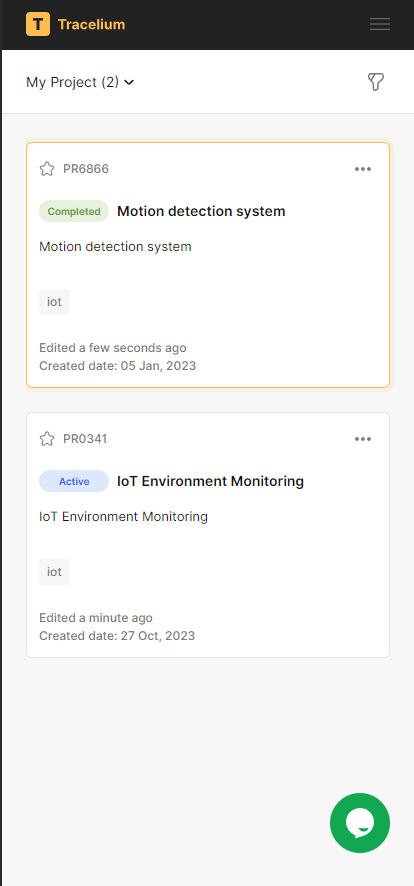The height and width of the screenshot is (886, 414).
Task: Click the Tracelium logo icon
Action: 38,24
